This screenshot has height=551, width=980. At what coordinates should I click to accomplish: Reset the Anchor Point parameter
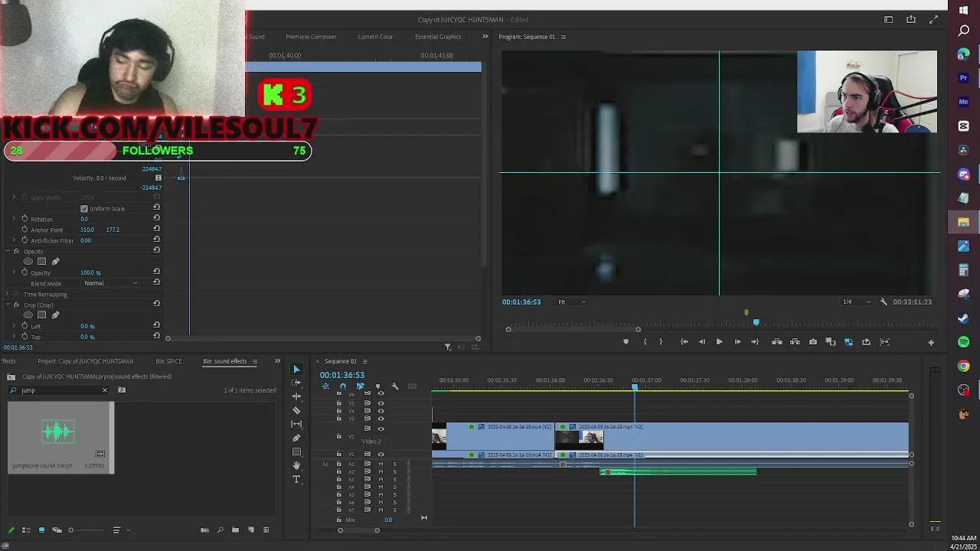click(x=156, y=229)
